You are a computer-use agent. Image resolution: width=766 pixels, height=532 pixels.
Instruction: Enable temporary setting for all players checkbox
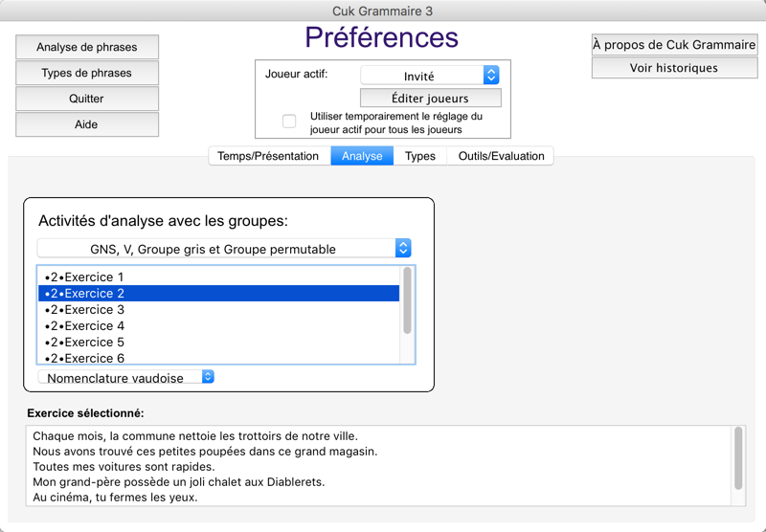point(289,122)
